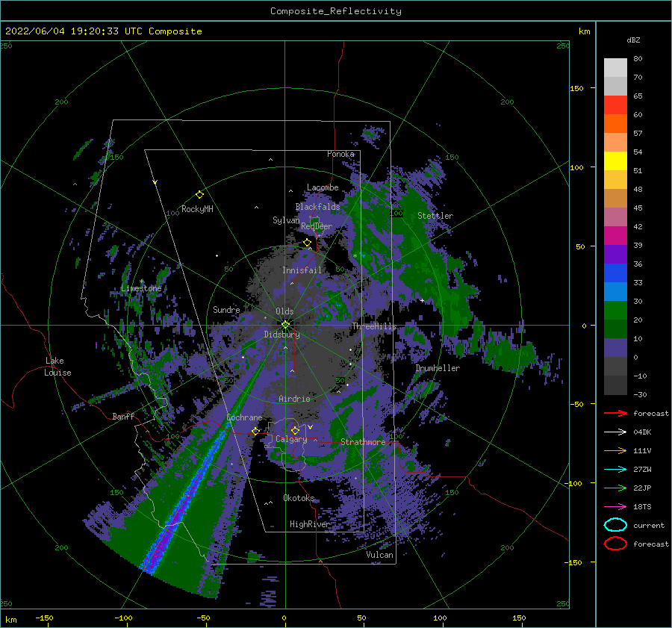Select the Innisfail label

coord(302,270)
